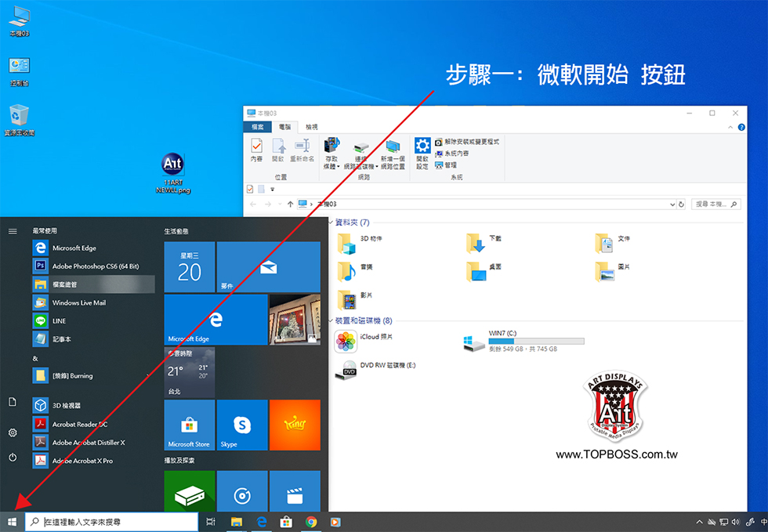Click the Start menu power icon
Screen dimensions: 768x532
click(x=13, y=457)
